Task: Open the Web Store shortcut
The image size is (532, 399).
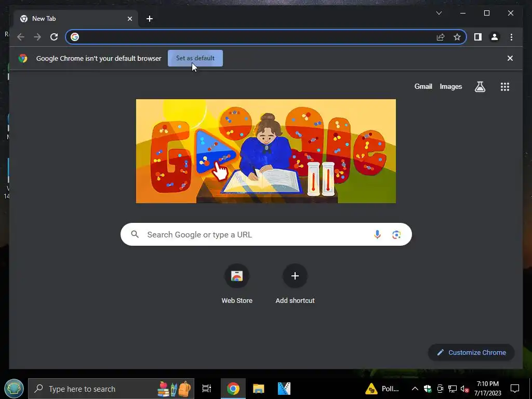Action: coord(237,284)
